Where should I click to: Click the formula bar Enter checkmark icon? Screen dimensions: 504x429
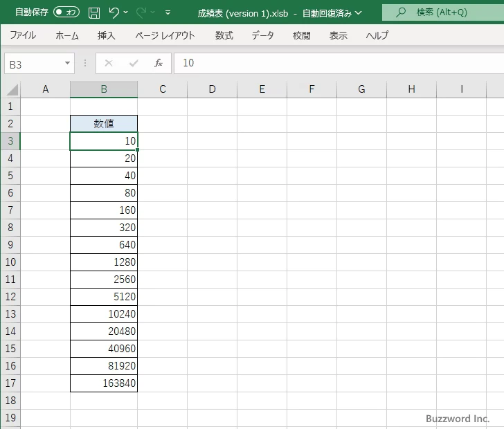click(x=134, y=63)
